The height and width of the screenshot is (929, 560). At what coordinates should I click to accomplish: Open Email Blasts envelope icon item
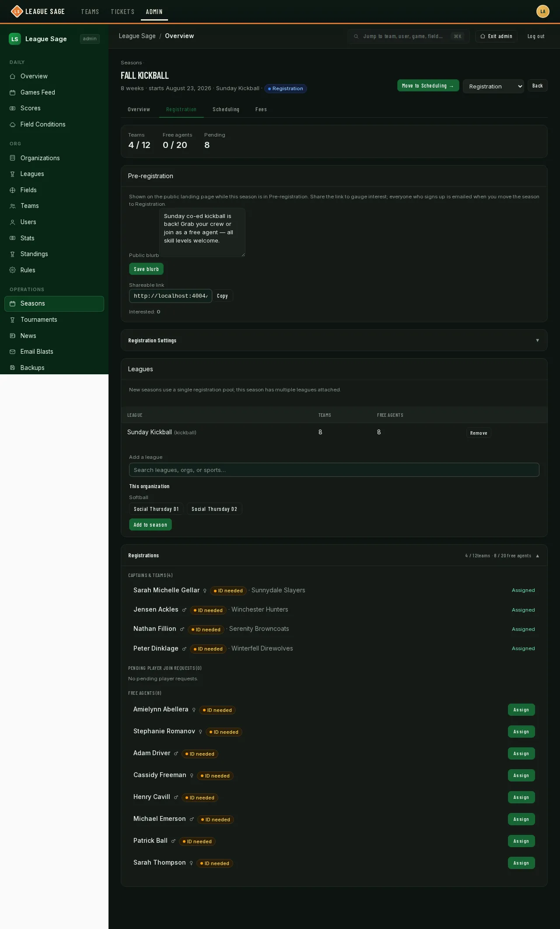tap(13, 352)
